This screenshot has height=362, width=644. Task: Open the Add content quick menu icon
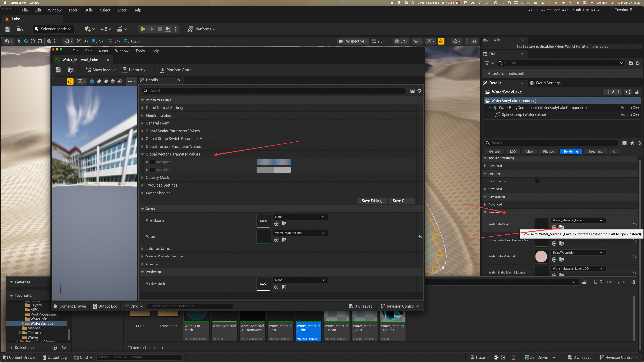point(90,29)
